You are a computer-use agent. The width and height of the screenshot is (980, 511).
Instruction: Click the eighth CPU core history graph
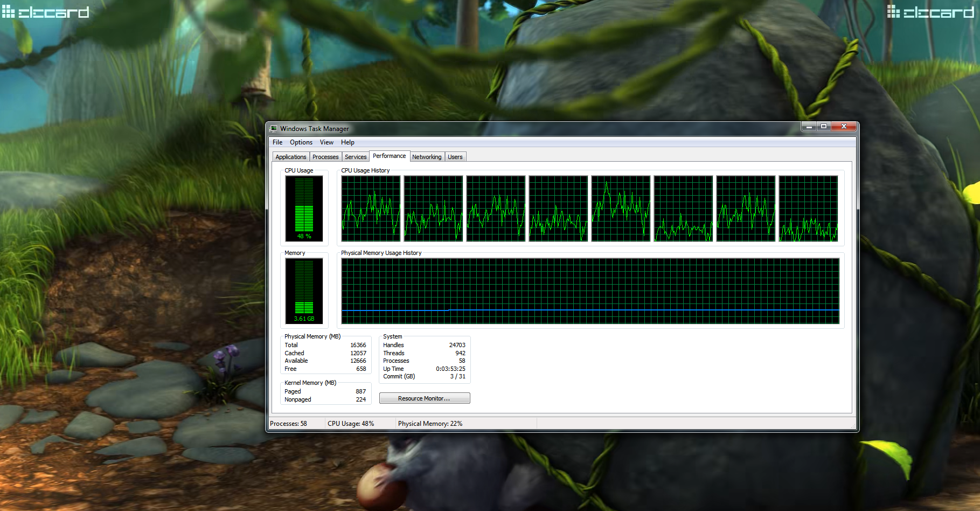pyautogui.click(x=808, y=209)
